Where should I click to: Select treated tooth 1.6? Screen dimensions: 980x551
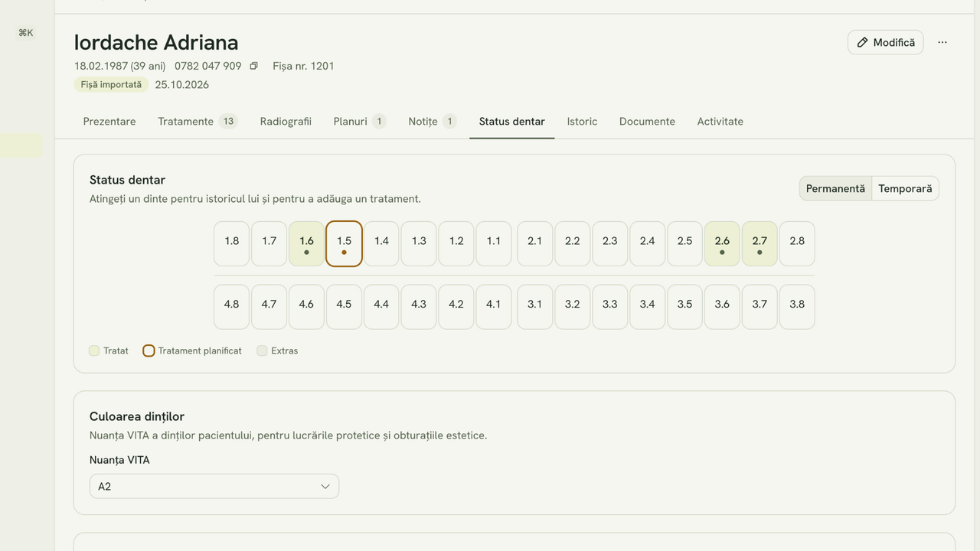point(306,244)
